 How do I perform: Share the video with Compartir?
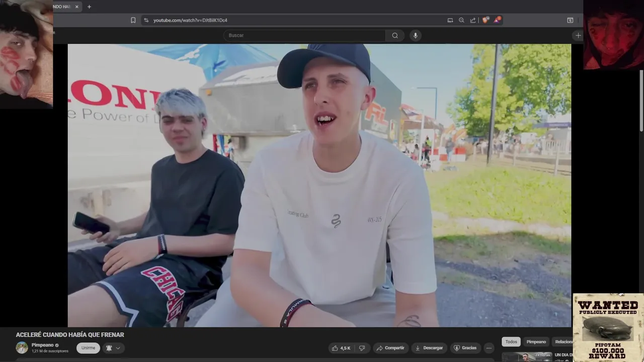coord(390,348)
